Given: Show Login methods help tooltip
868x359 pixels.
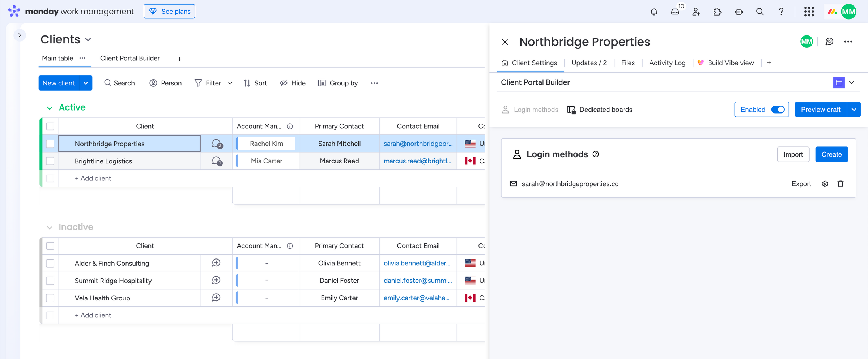Looking at the screenshot, I should (596, 154).
